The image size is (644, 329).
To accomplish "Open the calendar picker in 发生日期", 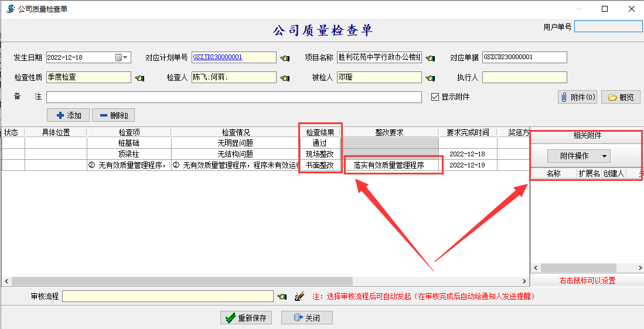I will (x=118, y=57).
